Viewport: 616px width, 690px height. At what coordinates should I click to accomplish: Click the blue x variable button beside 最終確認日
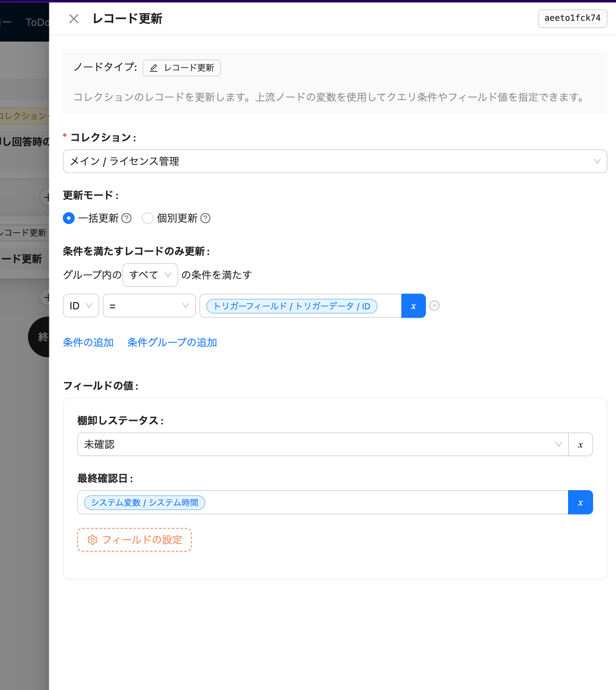(580, 502)
